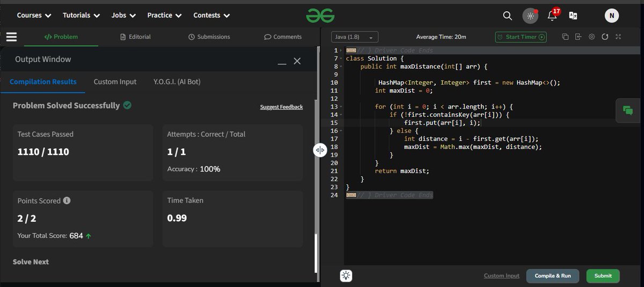This screenshot has height=287, width=644.
Task: Click the Output Window scrollbar
Action: [x=316, y=254]
